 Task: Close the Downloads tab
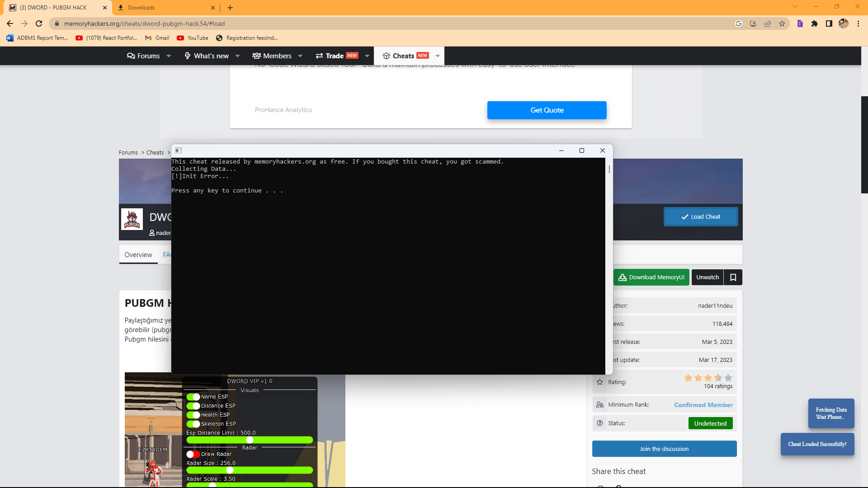[213, 8]
